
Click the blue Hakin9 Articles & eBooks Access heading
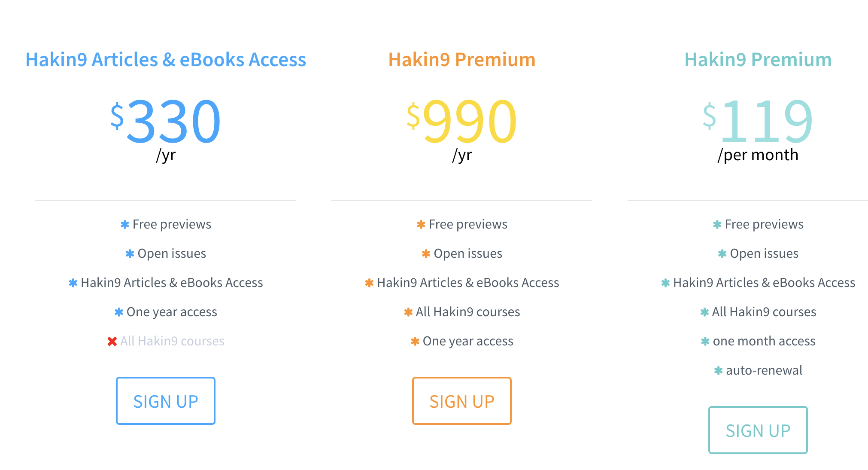click(x=166, y=60)
